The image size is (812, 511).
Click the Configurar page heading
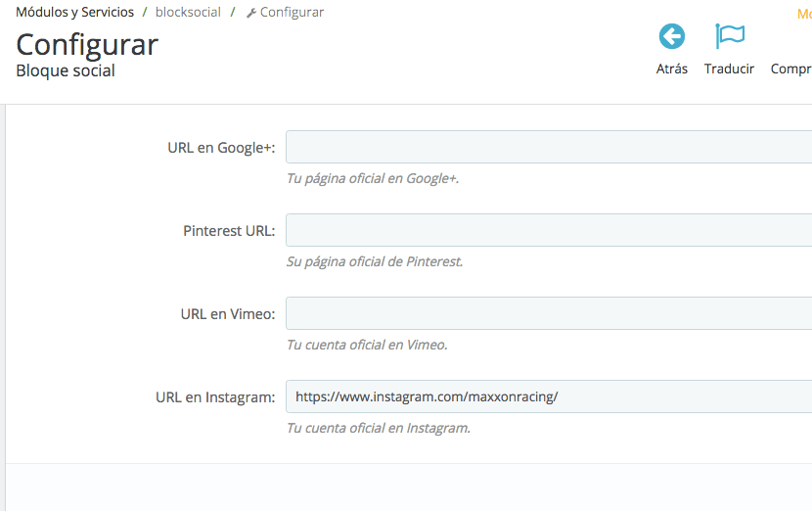coord(87,46)
